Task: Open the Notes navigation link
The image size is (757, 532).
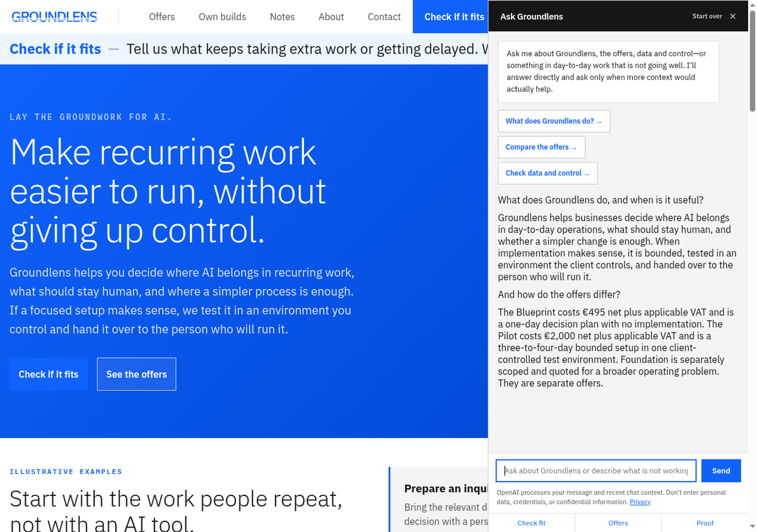Action: pyautogui.click(x=282, y=16)
